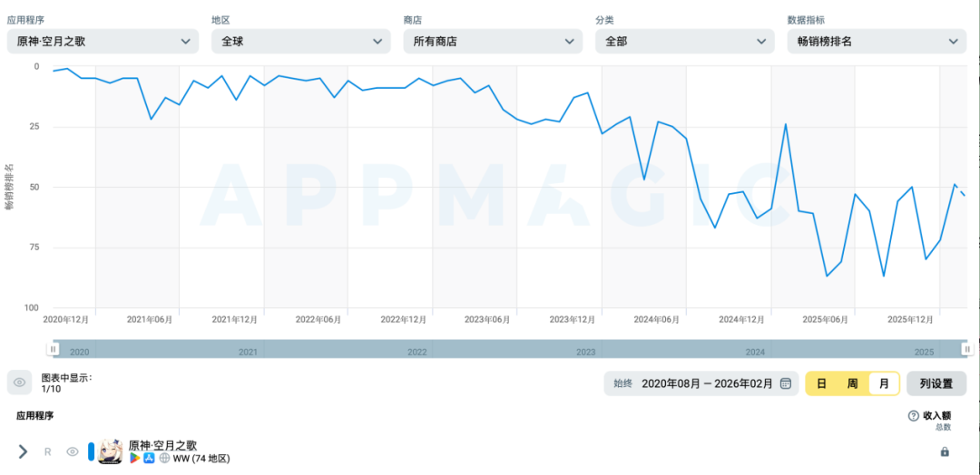980x475 pixels.
Task: Open the 分类 dropdown set to 全部
Action: click(684, 41)
